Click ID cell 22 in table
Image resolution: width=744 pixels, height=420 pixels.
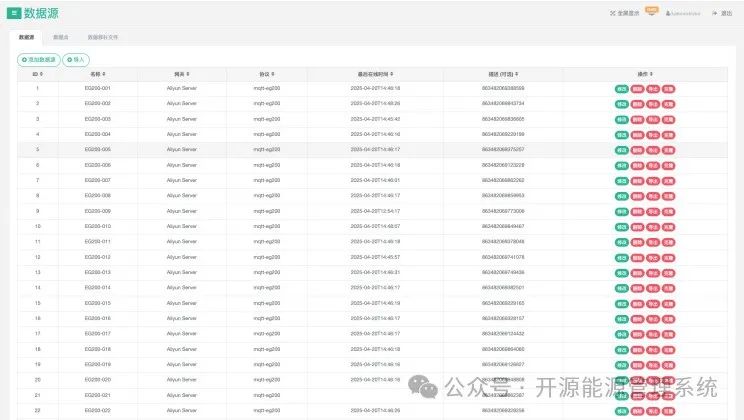(x=37, y=411)
